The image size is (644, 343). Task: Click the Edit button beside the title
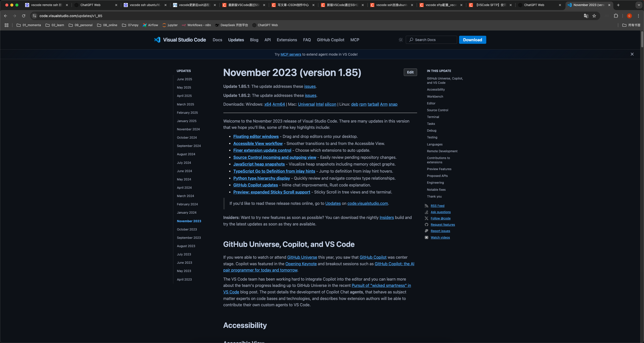coord(410,72)
